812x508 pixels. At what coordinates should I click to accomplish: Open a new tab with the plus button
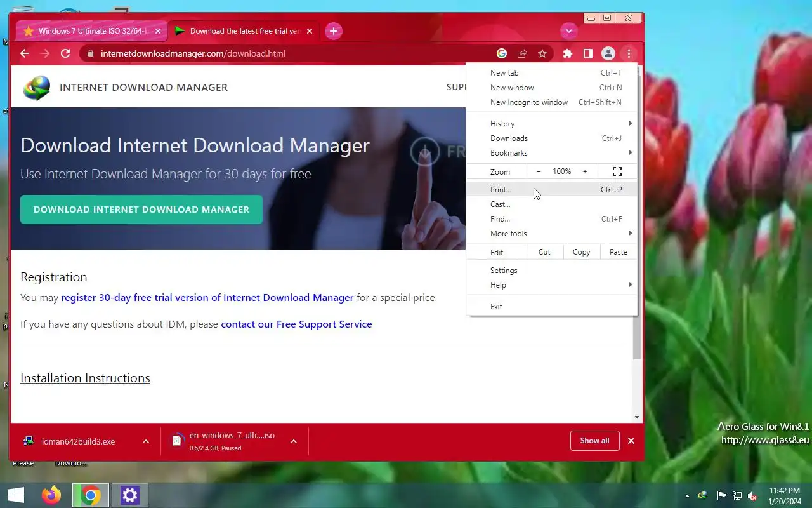334,30
